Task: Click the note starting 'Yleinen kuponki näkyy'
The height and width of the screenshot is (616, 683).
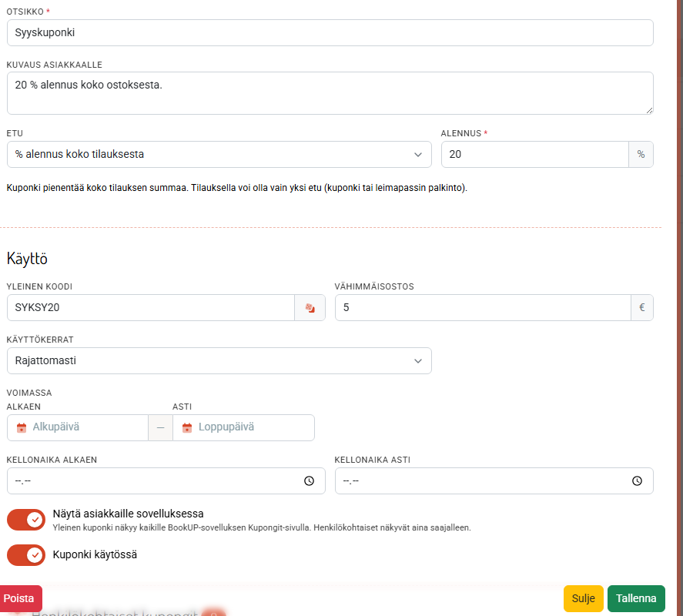Action: [x=262, y=527]
